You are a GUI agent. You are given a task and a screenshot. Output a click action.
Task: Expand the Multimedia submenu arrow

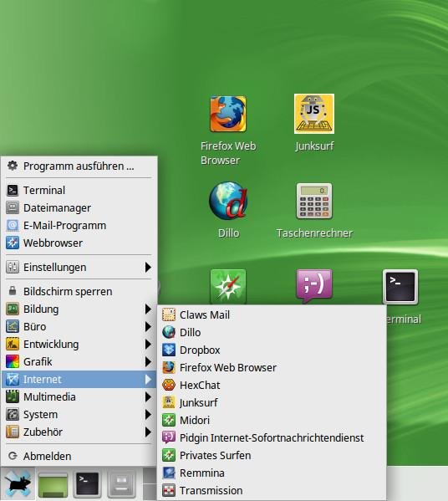tap(148, 396)
